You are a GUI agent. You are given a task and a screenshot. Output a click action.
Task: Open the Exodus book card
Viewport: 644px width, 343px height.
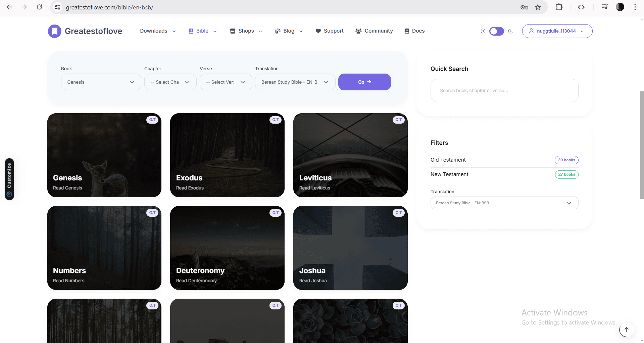227,155
